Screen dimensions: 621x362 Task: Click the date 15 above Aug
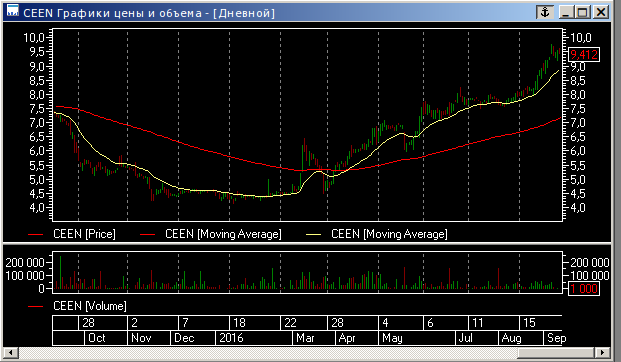(x=529, y=323)
